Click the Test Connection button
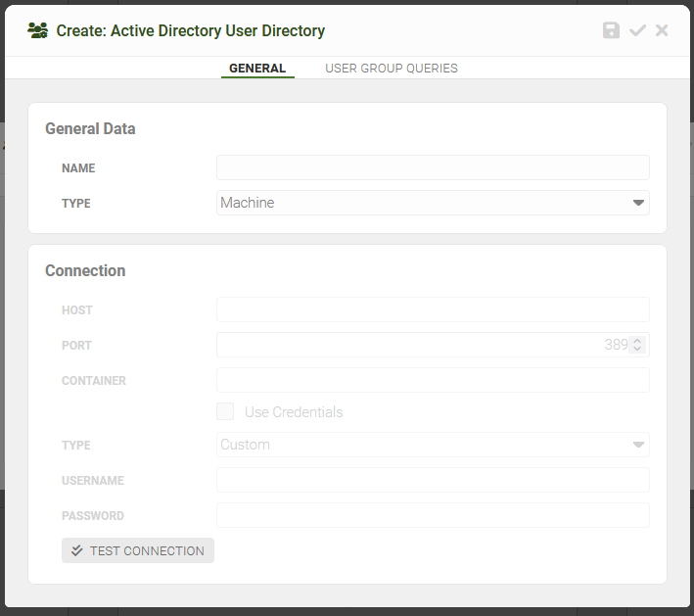This screenshot has width=694, height=616. (138, 550)
